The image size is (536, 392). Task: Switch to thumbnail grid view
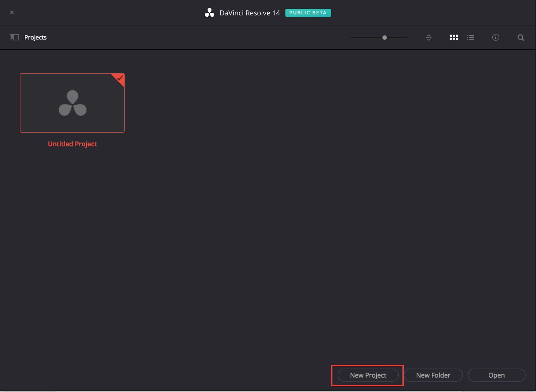[454, 37]
